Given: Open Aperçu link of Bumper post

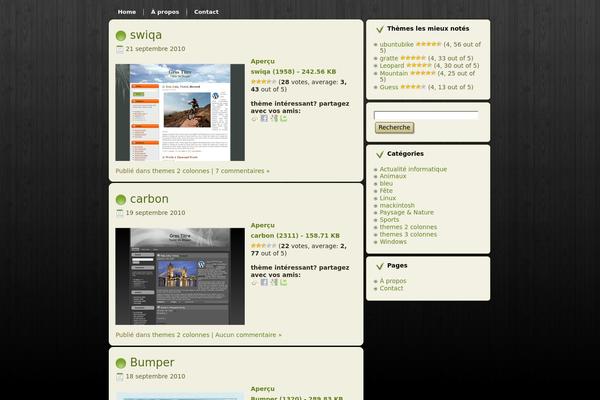Looking at the screenshot, I should point(262,389).
